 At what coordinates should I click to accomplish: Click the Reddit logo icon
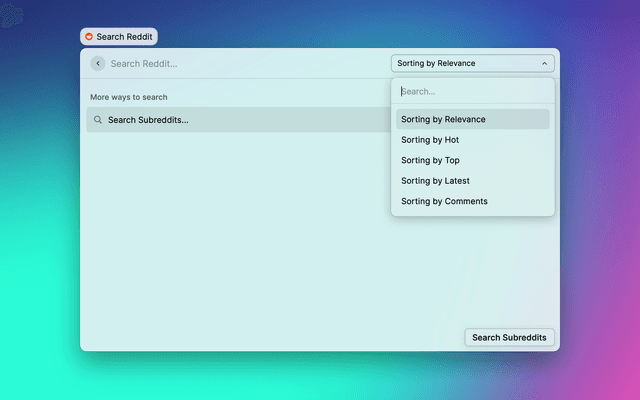tap(89, 36)
